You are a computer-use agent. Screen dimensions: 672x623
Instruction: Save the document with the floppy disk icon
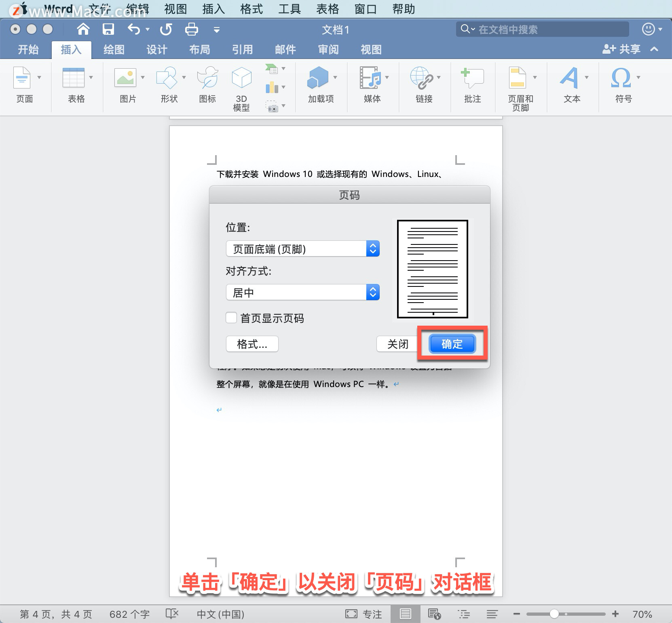click(108, 29)
